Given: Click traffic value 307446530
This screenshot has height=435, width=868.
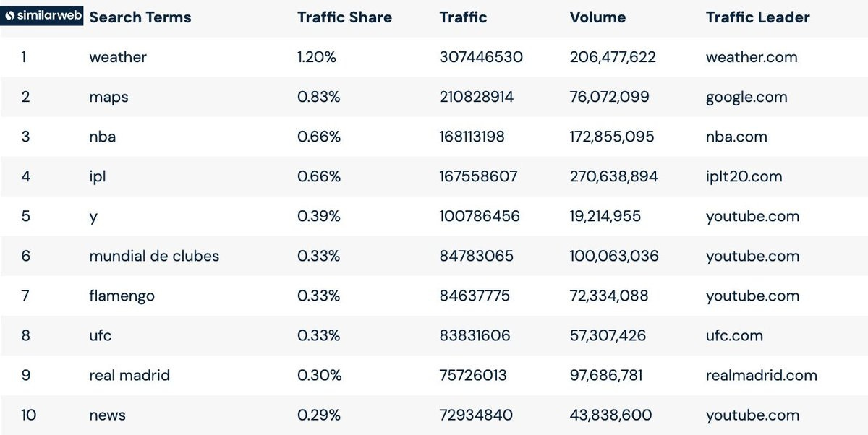Looking at the screenshot, I should (481, 57).
